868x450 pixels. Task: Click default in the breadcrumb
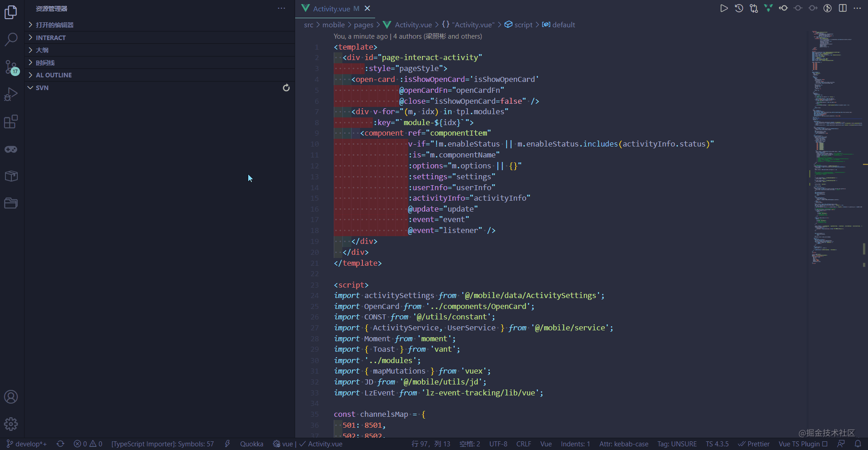click(x=559, y=25)
